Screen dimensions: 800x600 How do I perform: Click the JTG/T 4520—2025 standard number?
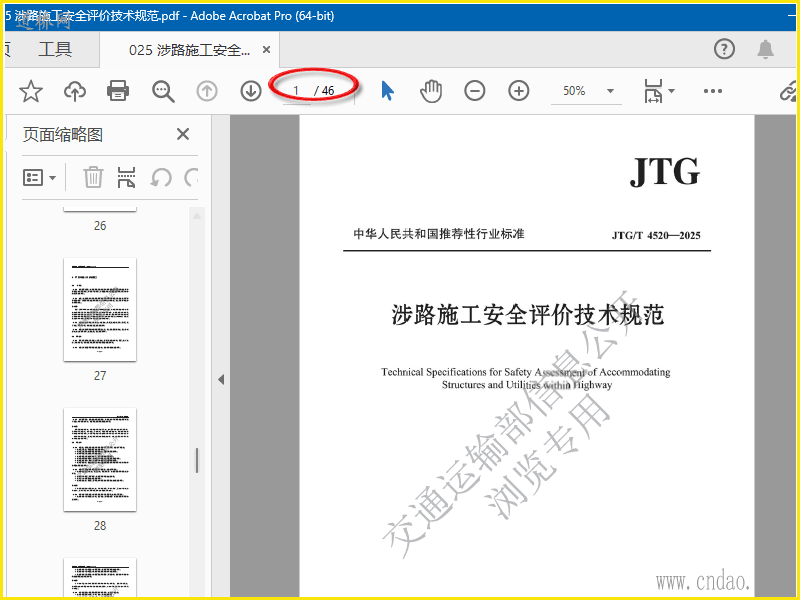(x=656, y=235)
